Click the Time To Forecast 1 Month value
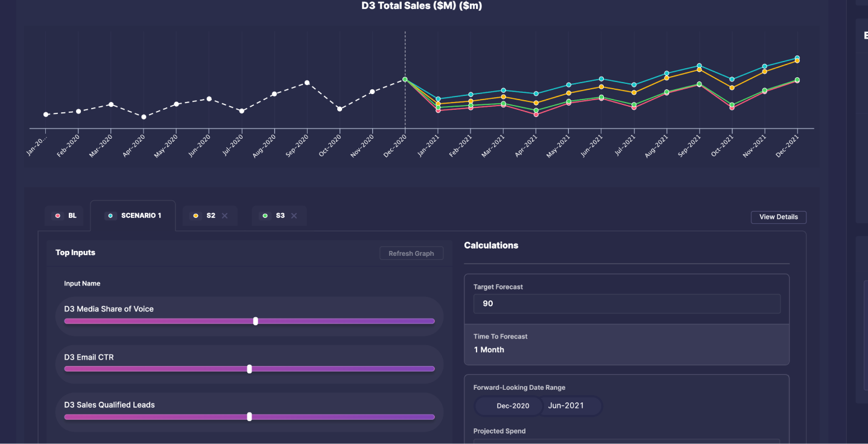The height and width of the screenshot is (444, 868). point(489,350)
